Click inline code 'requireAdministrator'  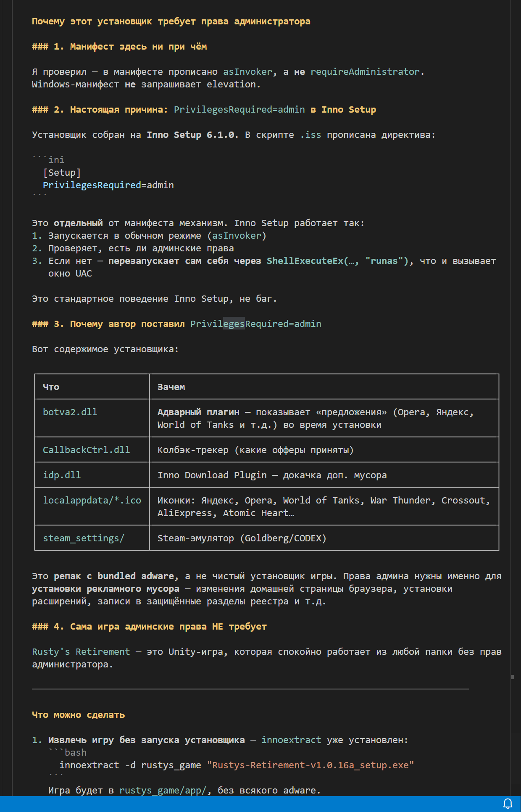(365, 72)
